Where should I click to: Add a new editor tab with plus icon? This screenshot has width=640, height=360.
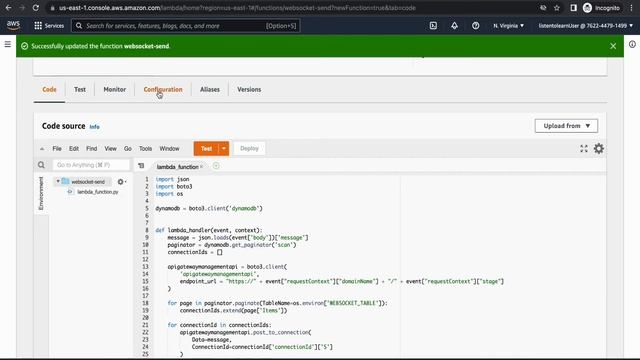(216, 166)
